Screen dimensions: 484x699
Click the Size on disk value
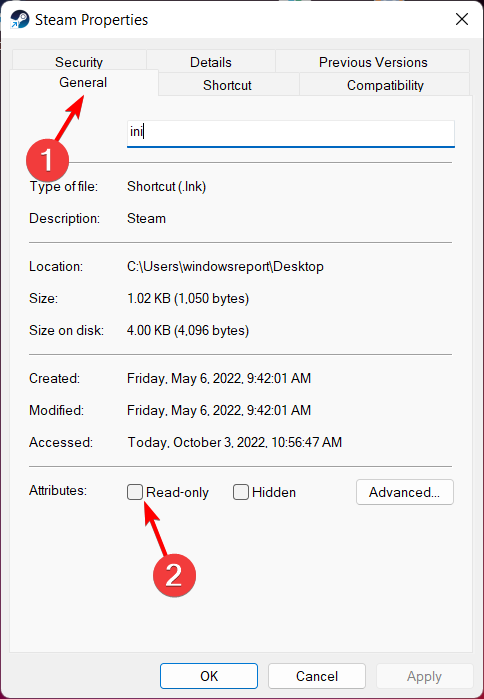pos(188,330)
